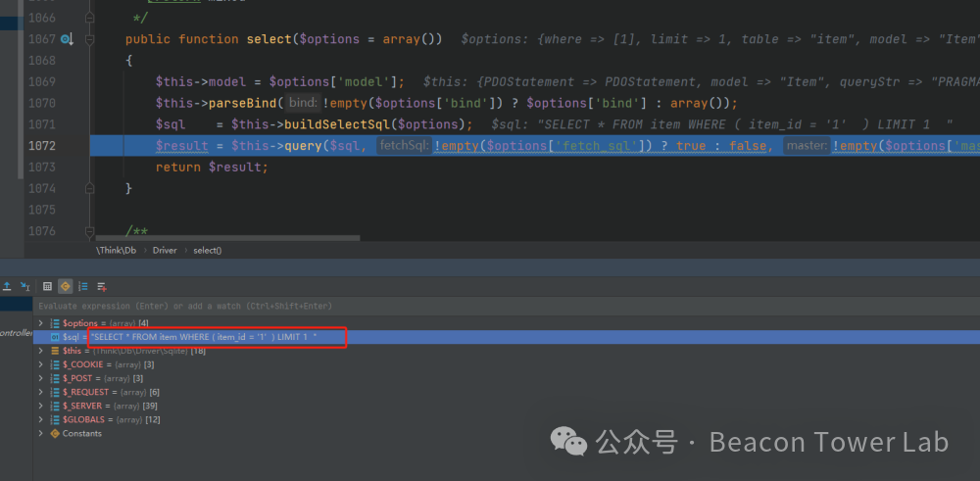The image size is (980, 481).
Task: Click 'buildSelectSql' method call on line 1071
Action: 337,124
